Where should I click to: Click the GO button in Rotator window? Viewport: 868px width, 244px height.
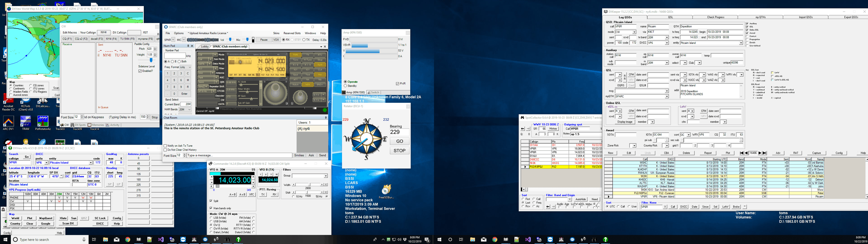[400, 141]
